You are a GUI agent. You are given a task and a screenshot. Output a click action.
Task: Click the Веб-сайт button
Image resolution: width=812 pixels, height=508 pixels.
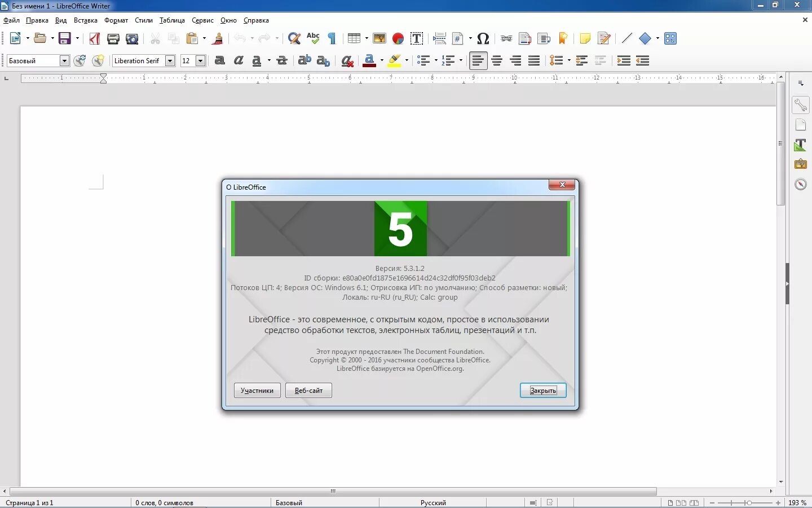pyautogui.click(x=308, y=391)
